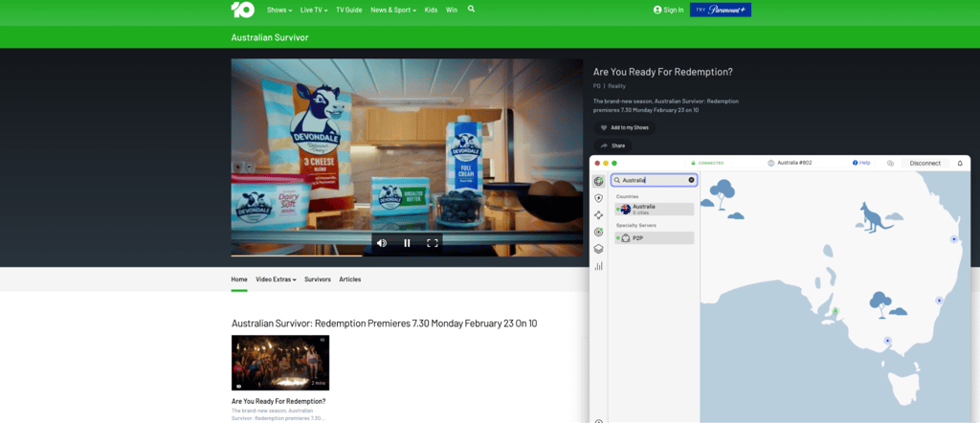This screenshot has width=980, height=423.
Task: Expand the Live TV dropdown menu
Action: pyautogui.click(x=314, y=10)
